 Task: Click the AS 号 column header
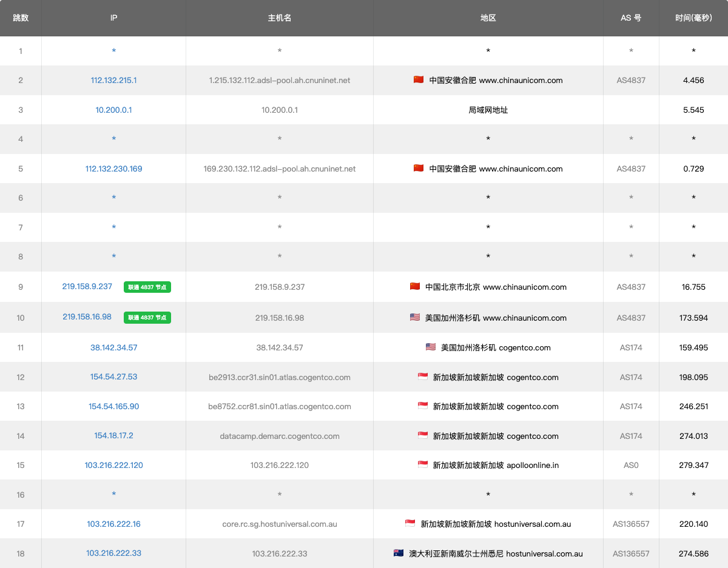point(631,18)
